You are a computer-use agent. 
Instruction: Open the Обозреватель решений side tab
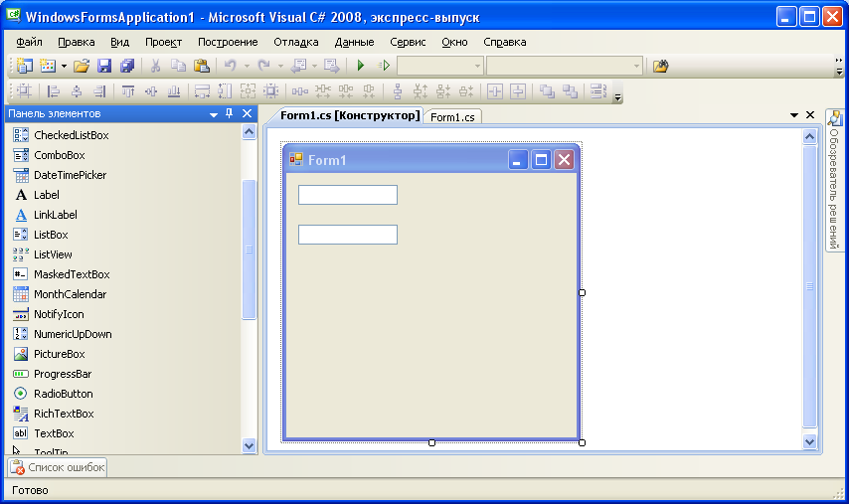834,180
